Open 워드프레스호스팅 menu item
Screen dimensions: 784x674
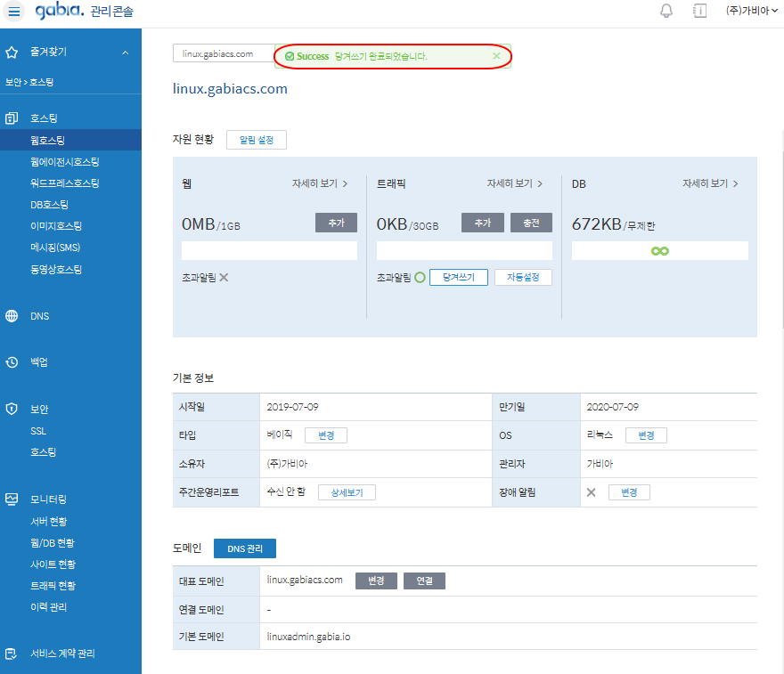pyautogui.click(x=65, y=183)
